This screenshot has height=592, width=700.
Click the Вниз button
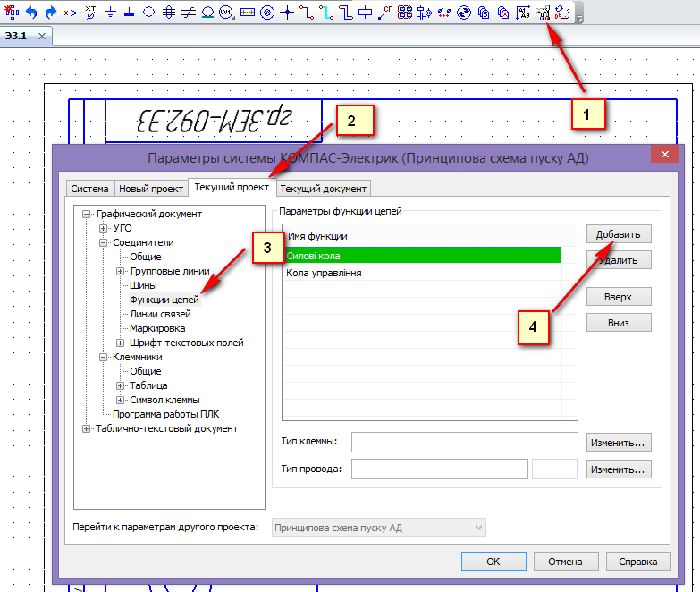click(x=619, y=322)
